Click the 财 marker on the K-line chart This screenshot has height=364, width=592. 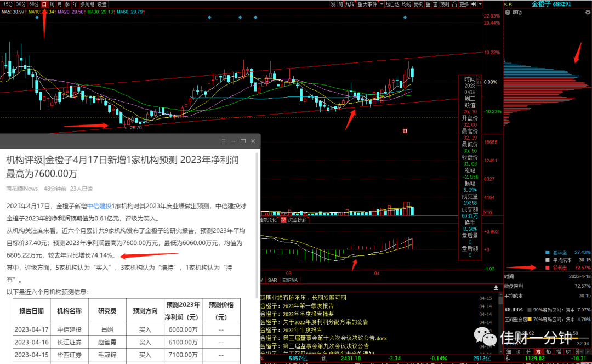pyautogui.click(x=405, y=131)
